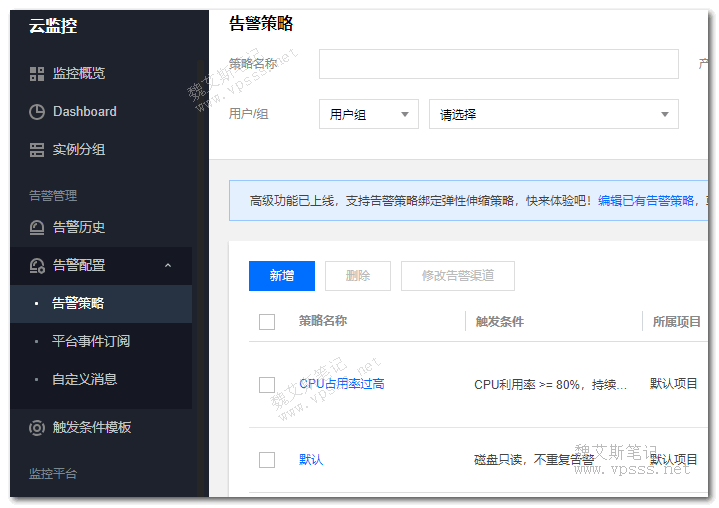Click the CPU利用率 >= 80% condition text
The width and height of the screenshot is (719, 508).
pyautogui.click(x=550, y=385)
